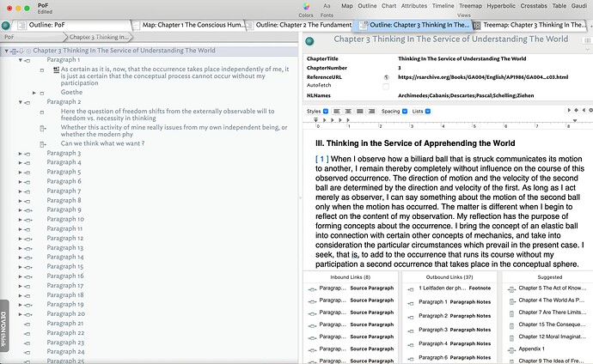The image size is (593, 364).
Task: Open the ReferenceURL link icon
Action: [386, 77]
